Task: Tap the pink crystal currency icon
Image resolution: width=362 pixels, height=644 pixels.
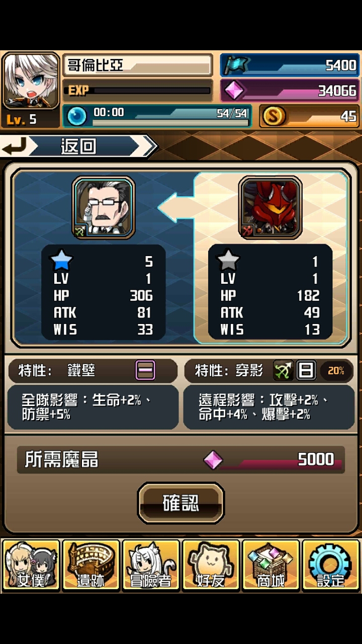Action: (234, 91)
